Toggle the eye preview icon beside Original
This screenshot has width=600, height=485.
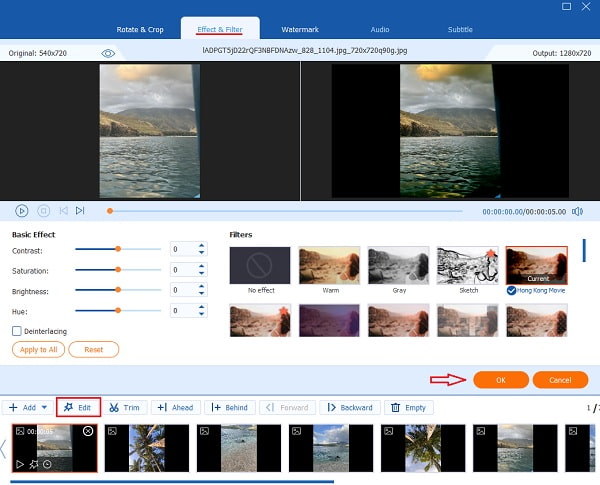108,53
